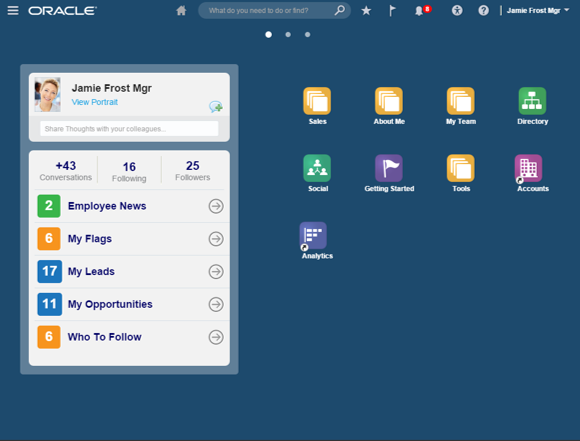Image resolution: width=580 pixels, height=441 pixels.
Task: Select the first page indicator dot
Action: [x=269, y=34]
